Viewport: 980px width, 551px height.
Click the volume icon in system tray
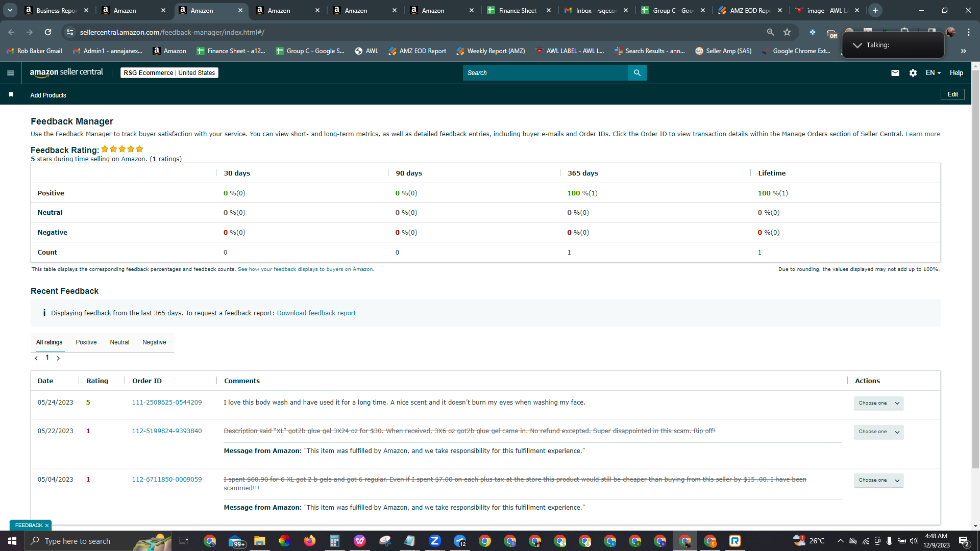point(914,541)
